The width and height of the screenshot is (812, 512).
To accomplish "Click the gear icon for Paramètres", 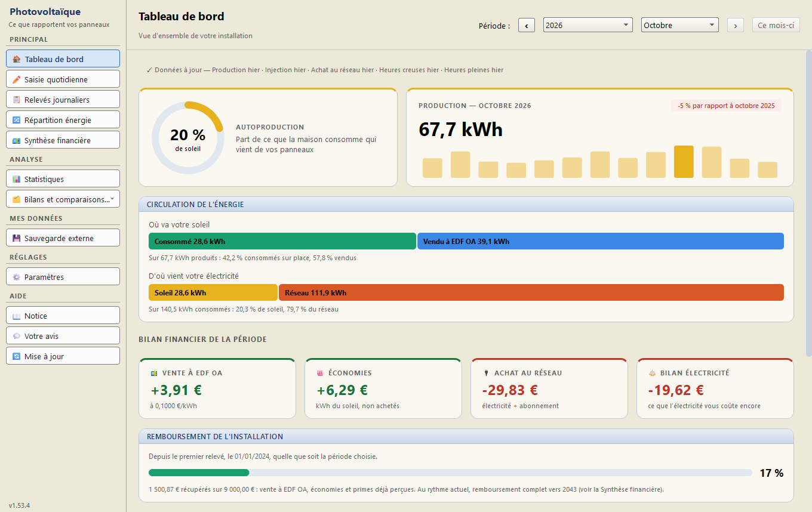I will pos(17,277).
